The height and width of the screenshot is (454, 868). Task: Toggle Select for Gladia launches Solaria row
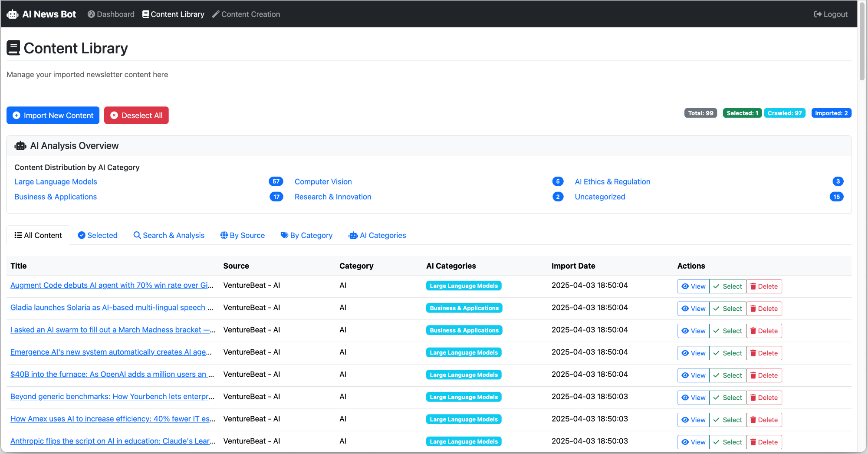tap(728, 309)
